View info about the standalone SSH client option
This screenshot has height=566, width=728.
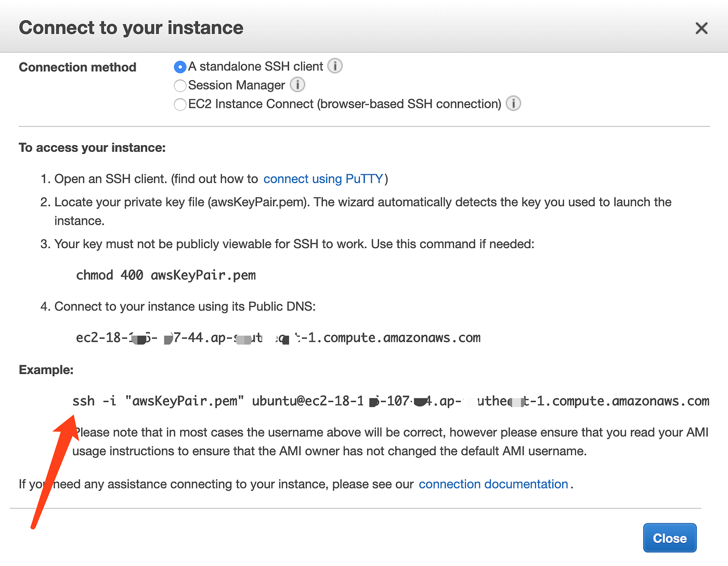point(335,66)
